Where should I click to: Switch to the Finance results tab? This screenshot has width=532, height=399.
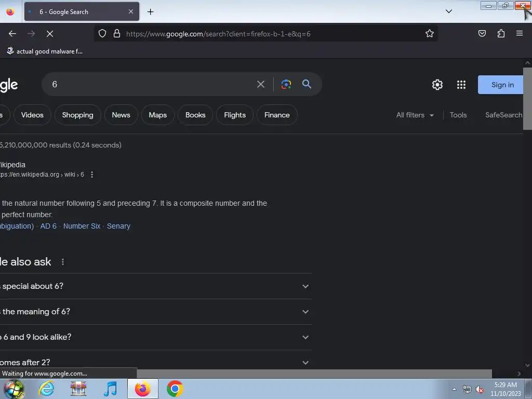(x=277, y=115)
